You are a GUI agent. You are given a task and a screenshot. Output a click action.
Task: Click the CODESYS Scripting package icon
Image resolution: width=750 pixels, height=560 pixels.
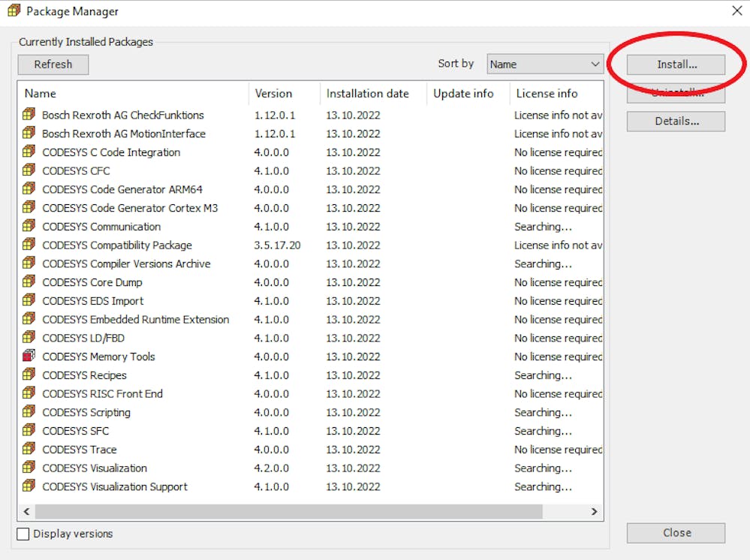click(x=29, y=412)
